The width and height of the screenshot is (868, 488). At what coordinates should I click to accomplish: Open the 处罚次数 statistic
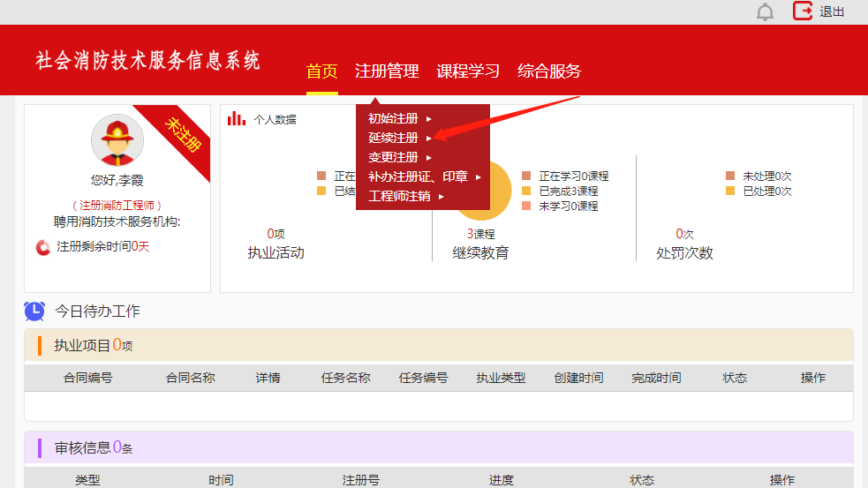(684, 253)
